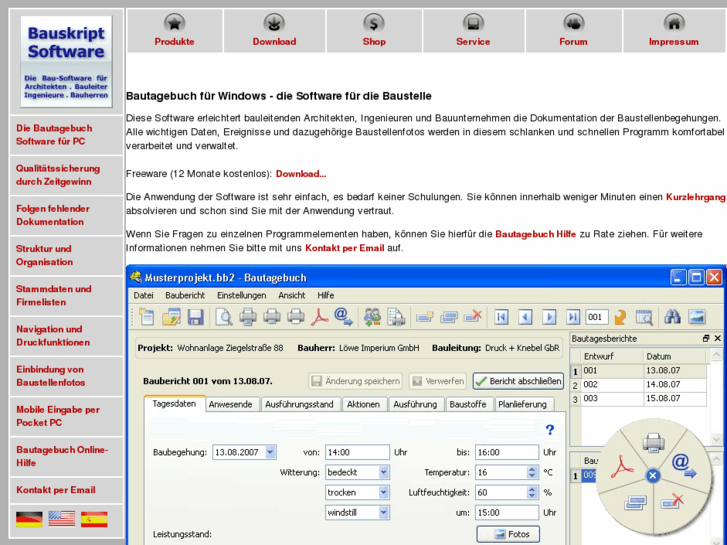Image resolution: width=727 pixels, height=545 pixels.
Task: Click the 'von' time field 14:00
Action: click(x=357, y=452)
